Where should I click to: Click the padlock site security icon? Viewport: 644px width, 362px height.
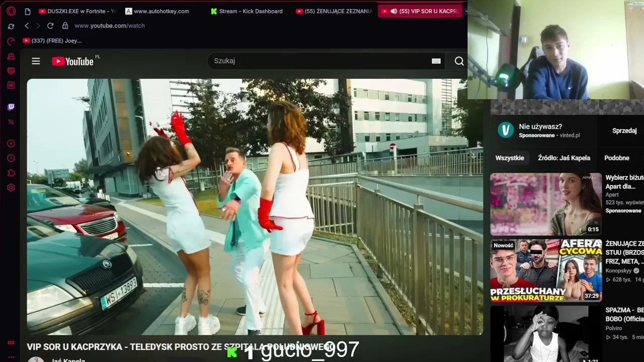65,26
